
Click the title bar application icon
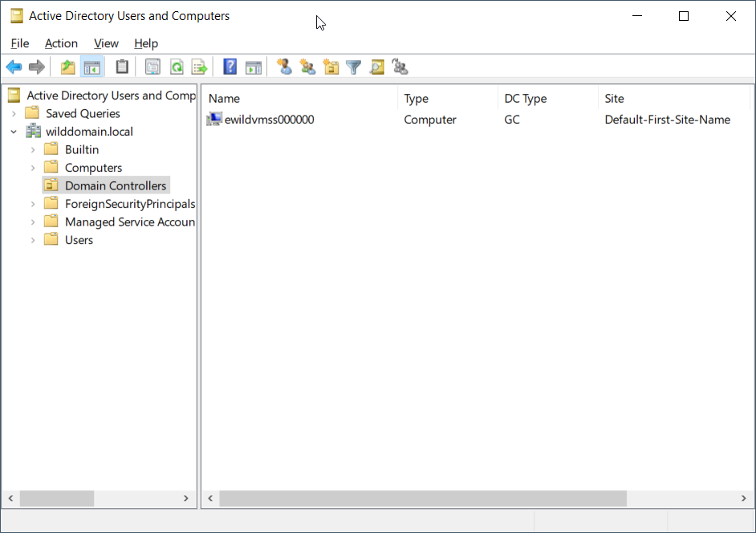coord(16,16)
